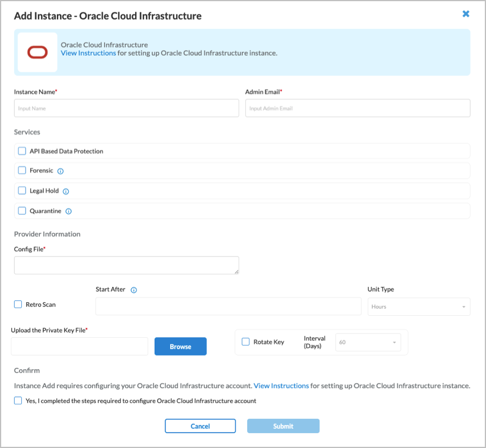
Task: Click View Instructions link in Confirm section
Action: 281,386
